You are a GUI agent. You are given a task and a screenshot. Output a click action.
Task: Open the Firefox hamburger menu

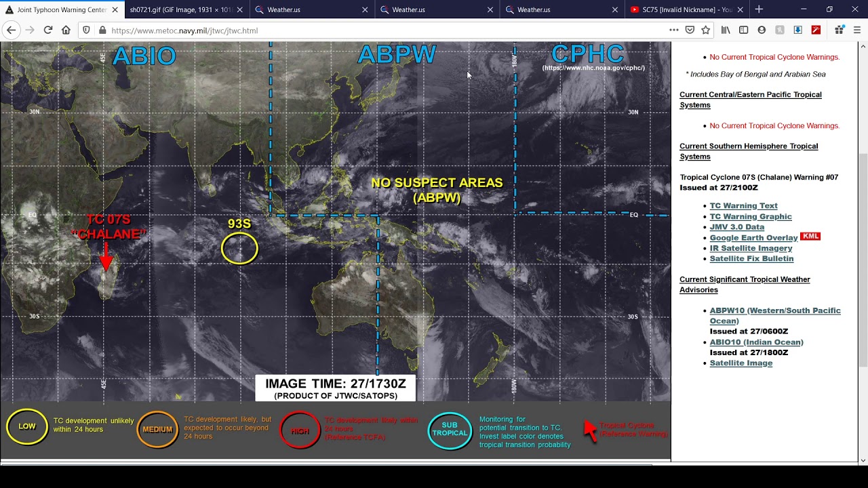857,30
